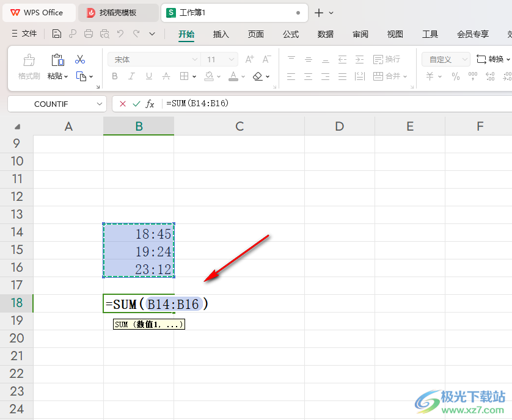Image resolution: width=512 pixels, height=420 pixels.
Task: Toggle Strikethrough formatting
Action: [166, 76]
